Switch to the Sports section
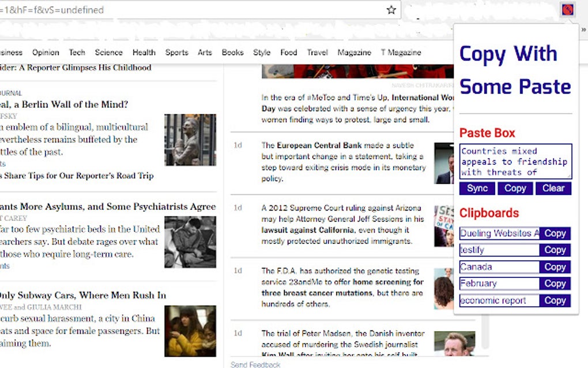This screenshot has width=588, height=368. click(176, 52)
